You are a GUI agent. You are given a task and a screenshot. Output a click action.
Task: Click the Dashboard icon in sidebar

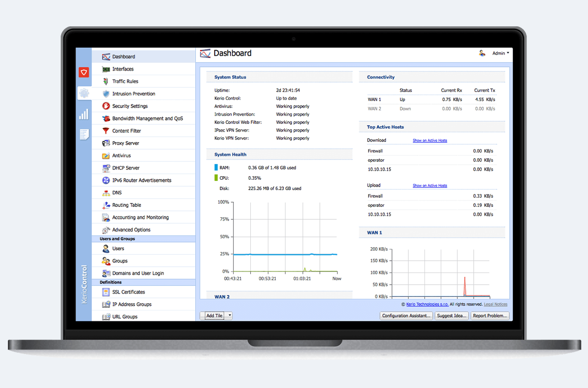point(106,57)
